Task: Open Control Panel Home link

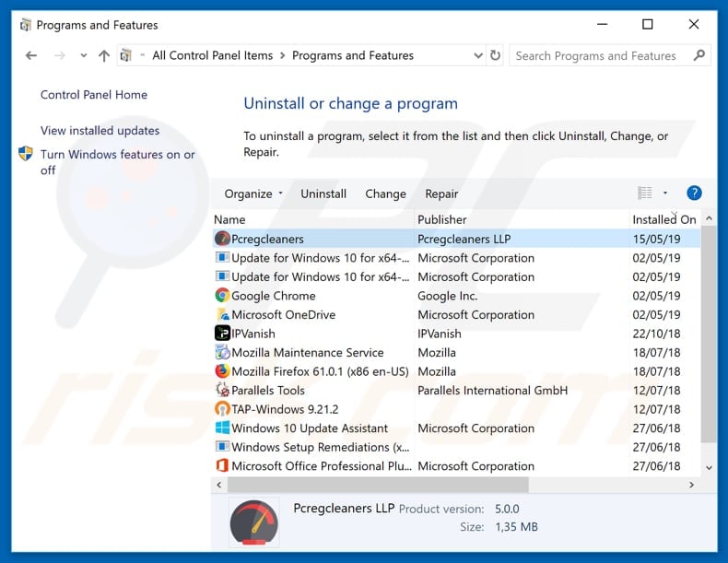Action: [94, 95]
